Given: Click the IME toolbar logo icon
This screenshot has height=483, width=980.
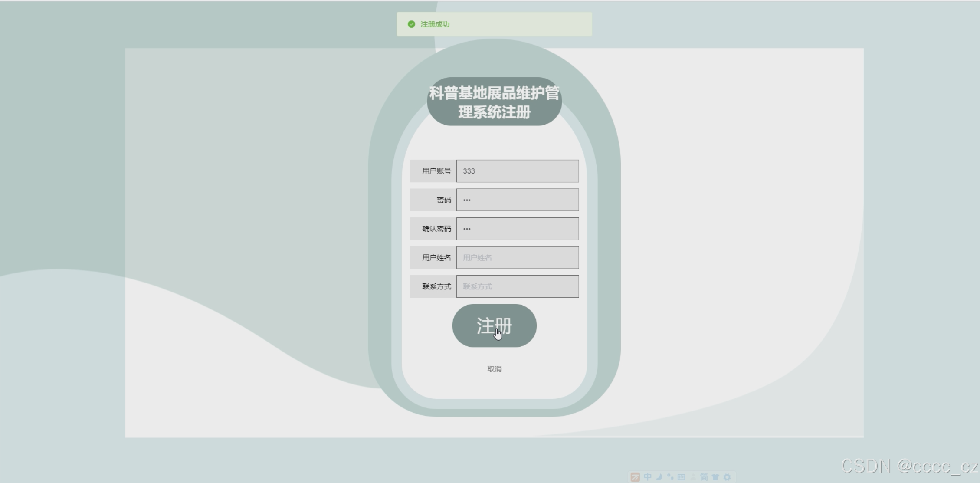Looking at the screenshot, I should [x=635, y=477].
